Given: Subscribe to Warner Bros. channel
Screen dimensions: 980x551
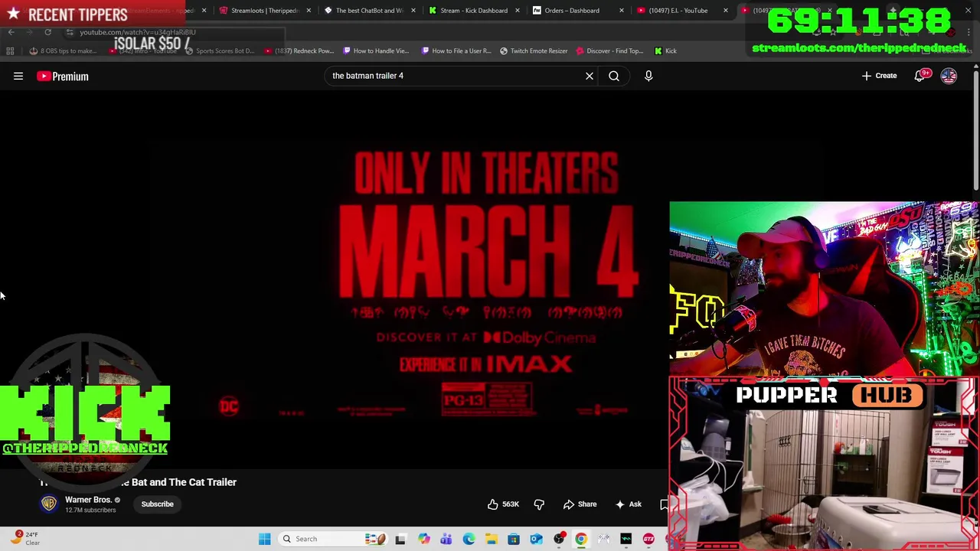Looking at the screenshot, I should pyautogui.click(x=157, y=504).
